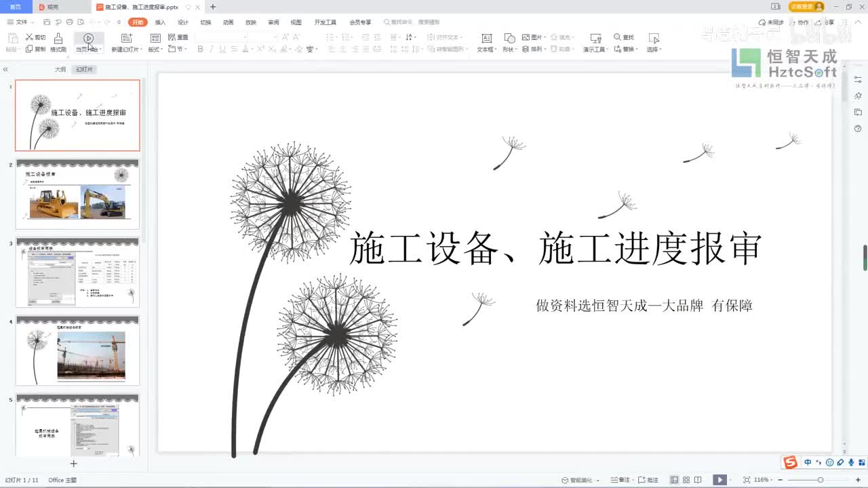
Task: Toggle Bold formatting
Action: 200,49
